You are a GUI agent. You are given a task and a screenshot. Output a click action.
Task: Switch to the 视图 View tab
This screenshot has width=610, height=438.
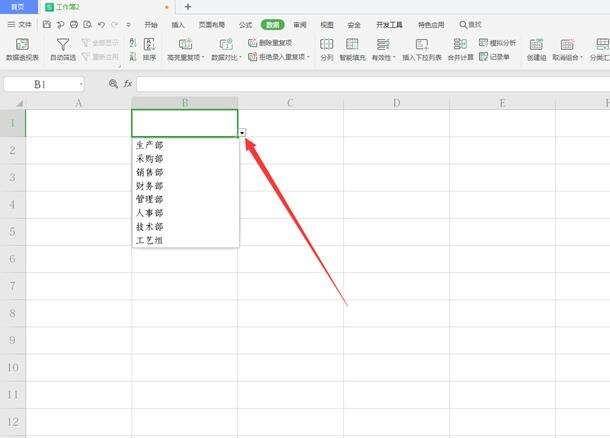(327, 25)
